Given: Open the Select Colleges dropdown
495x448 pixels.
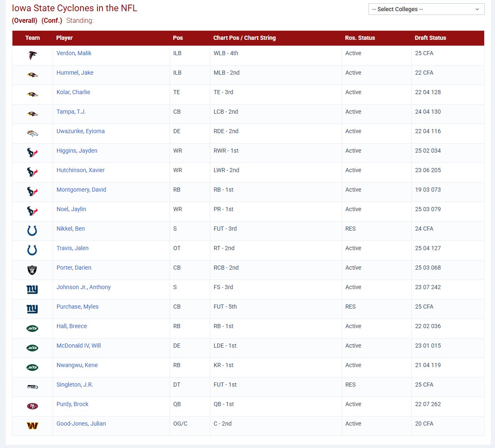Looking at the screenshot, I should (426, 9).
